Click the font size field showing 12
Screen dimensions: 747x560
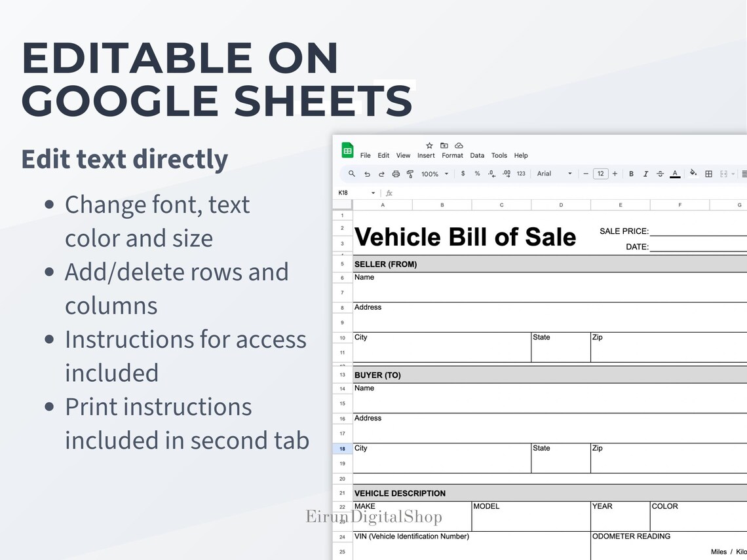600,174
